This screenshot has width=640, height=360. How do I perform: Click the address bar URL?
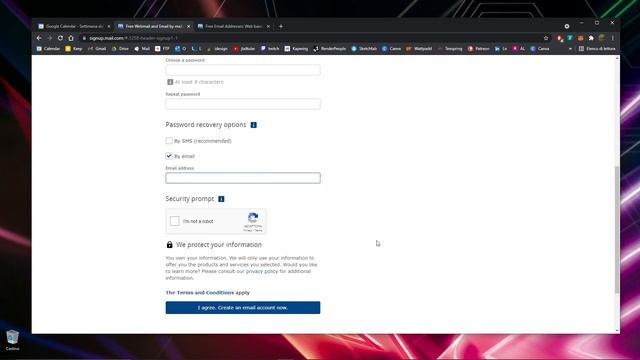click(133, 38)
